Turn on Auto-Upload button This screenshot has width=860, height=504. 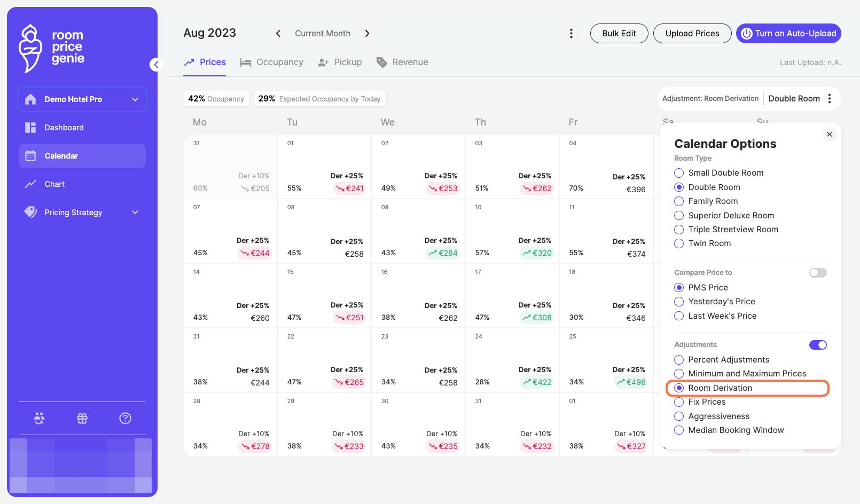[x=788, y=34]
